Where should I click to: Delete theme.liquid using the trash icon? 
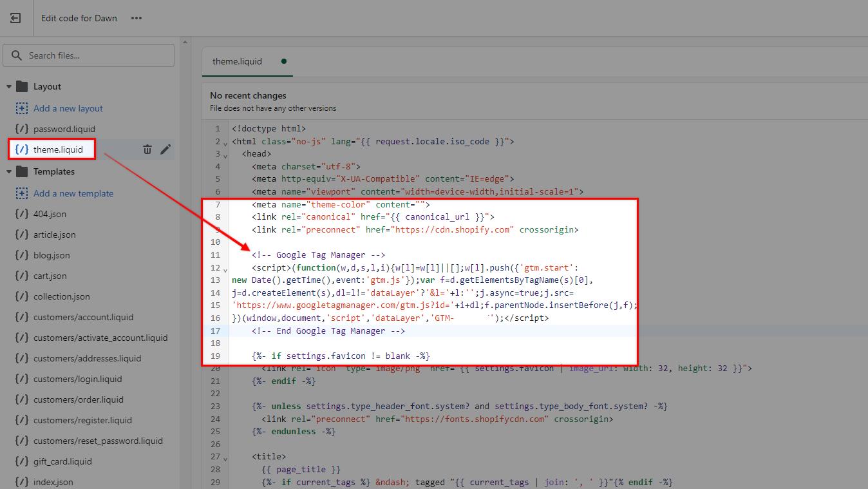point(147,149)
